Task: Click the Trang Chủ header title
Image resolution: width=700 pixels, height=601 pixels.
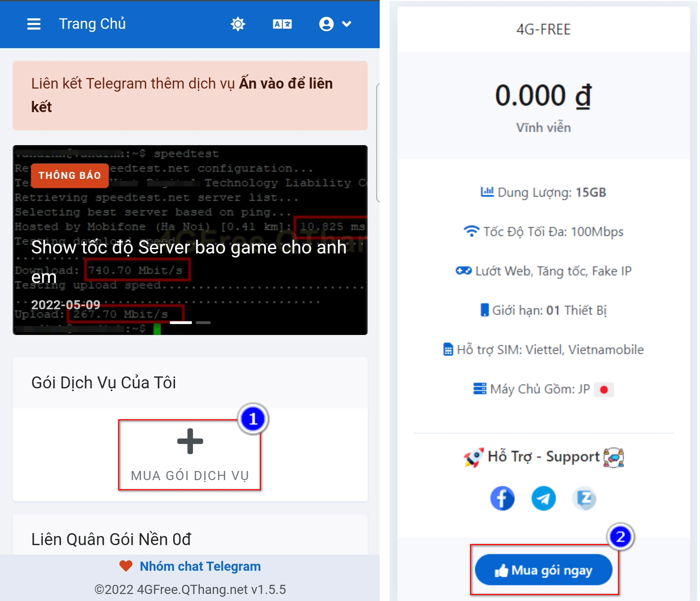Action: (x=92, y=24)
